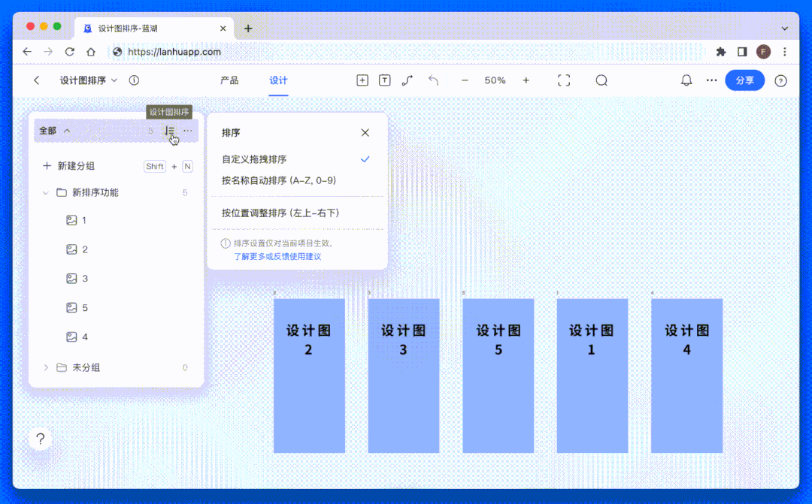Select custom drag sorting option
This screenshot has width=812, height=504.
254,159
